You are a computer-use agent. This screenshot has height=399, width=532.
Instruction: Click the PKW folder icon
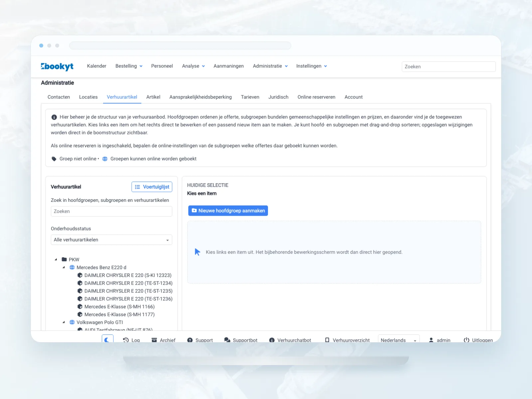click(65, 259)
